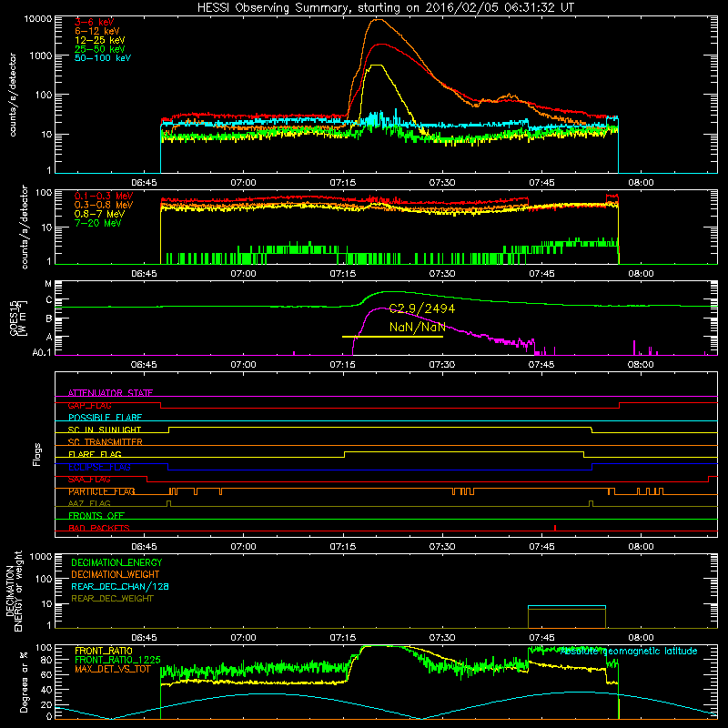
Task: Select the 0.1-0.3 MeV legend label
Action: click(104, 196)
